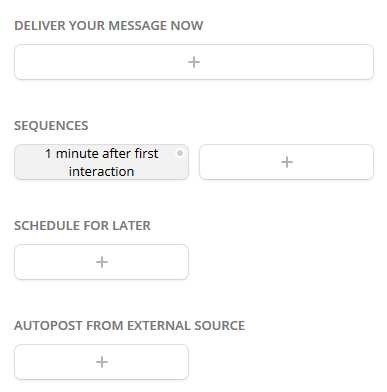This screenshot has width=387, height=392.
Task: Activate the add box above the Autopost heading
Action: point(101,262)
